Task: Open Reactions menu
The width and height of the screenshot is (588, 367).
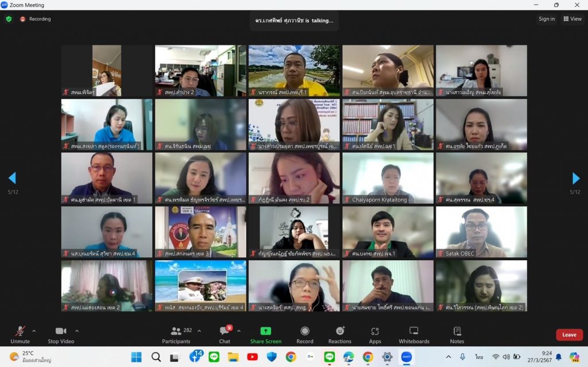Action: [x=340, y=334]
